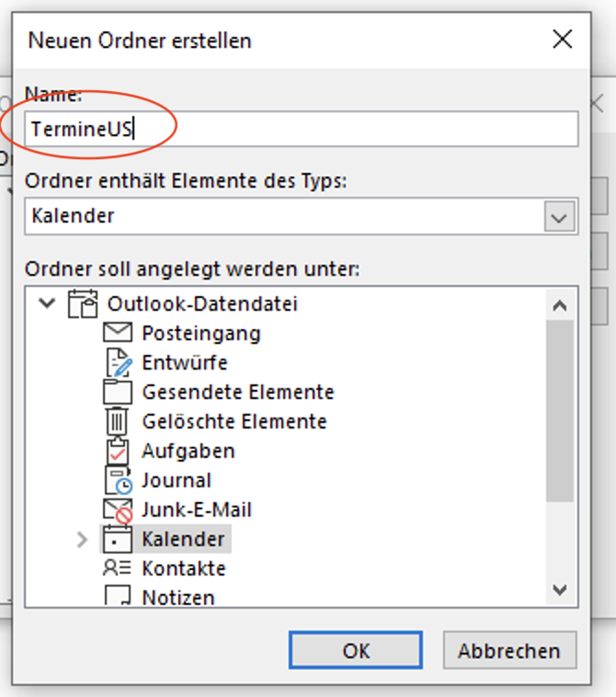Screen dimensions: 616x697
Task: Click the folder list scroll-down arrow
Action: click(x=559, y=589)
